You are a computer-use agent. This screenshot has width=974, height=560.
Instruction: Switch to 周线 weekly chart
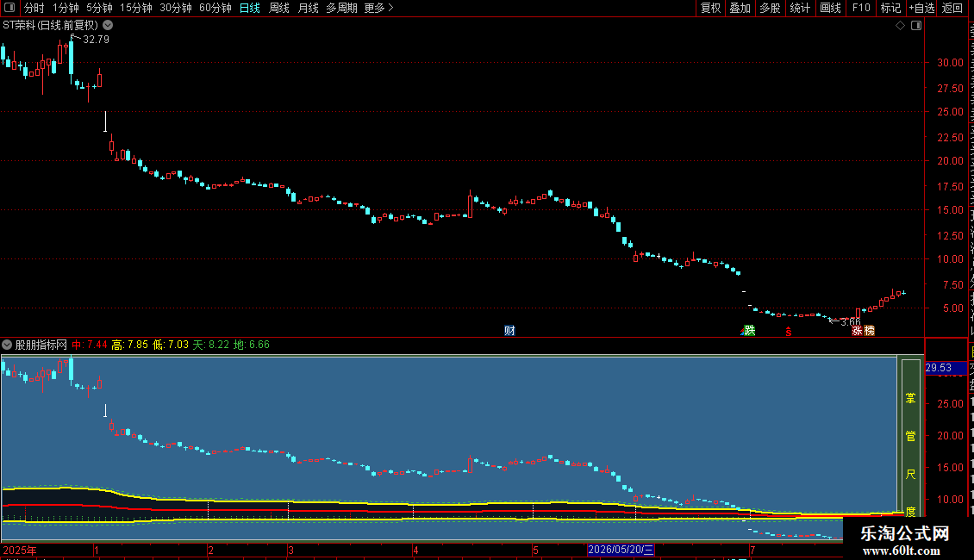(x=279, y=8)
